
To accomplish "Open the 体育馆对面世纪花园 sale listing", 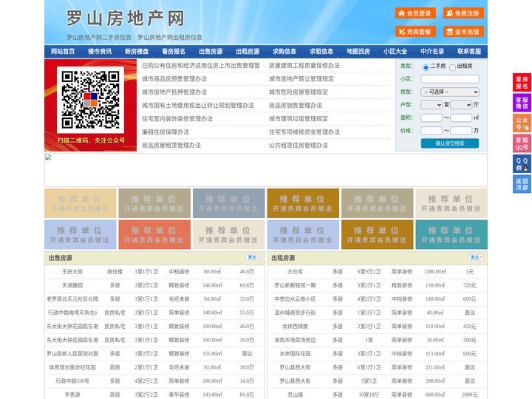I will pyautogui.click(x=72, y=367).
